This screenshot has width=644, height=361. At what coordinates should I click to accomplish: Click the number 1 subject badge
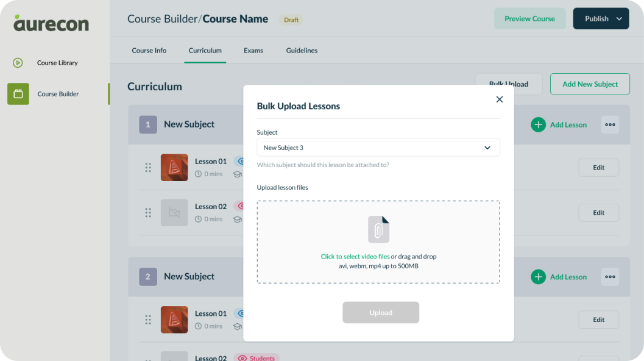tap(148, 124)
